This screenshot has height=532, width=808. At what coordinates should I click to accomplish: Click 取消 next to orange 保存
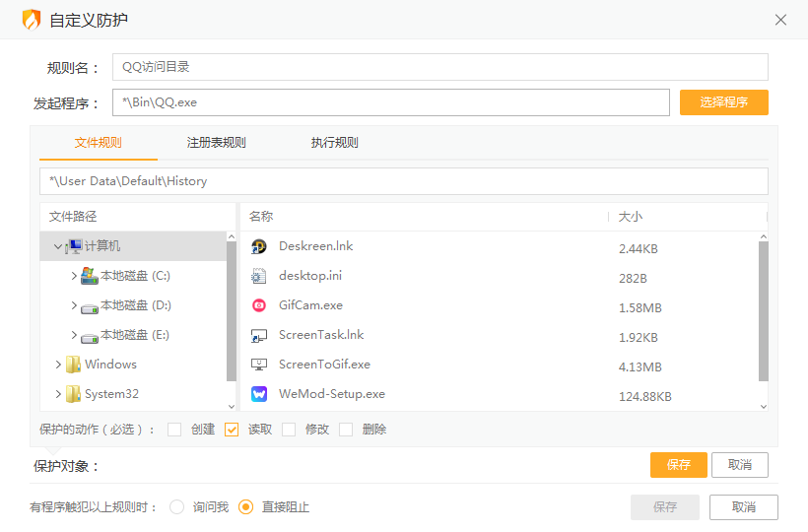(x=739, y=465)
